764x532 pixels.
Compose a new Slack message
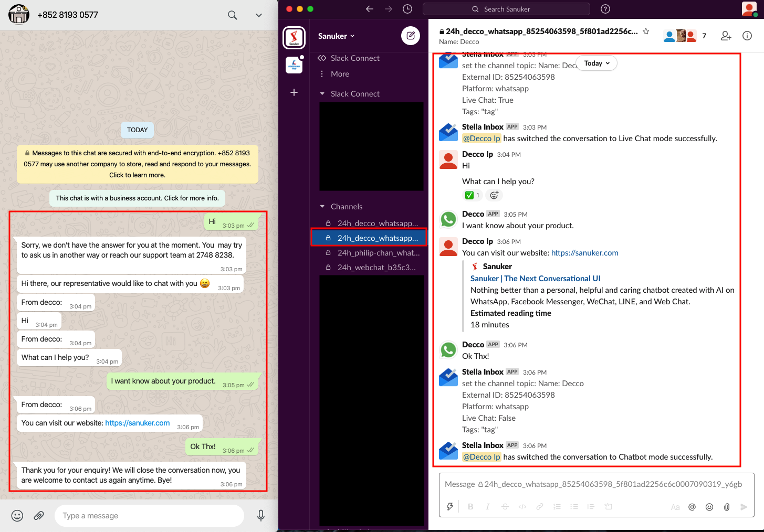pos(411,36)
